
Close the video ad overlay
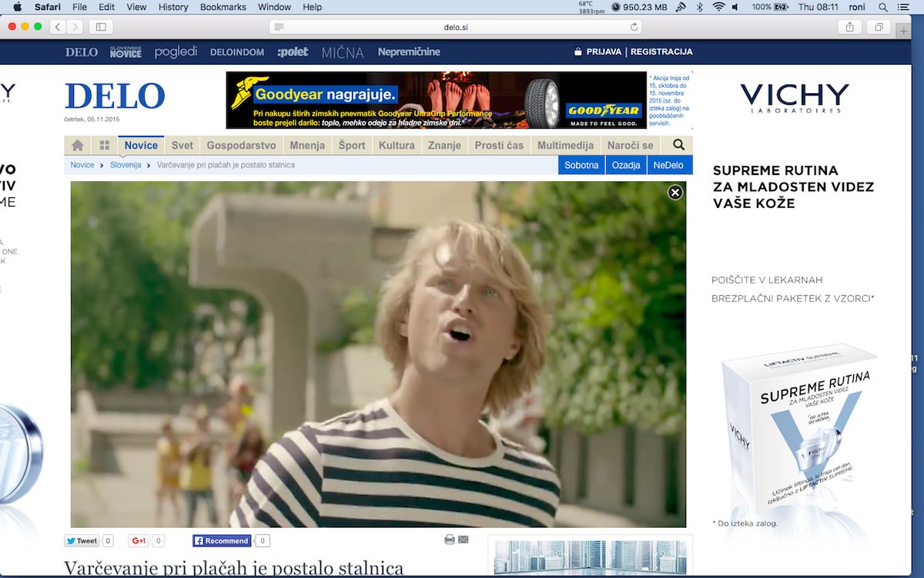click(x=675, y=193)
